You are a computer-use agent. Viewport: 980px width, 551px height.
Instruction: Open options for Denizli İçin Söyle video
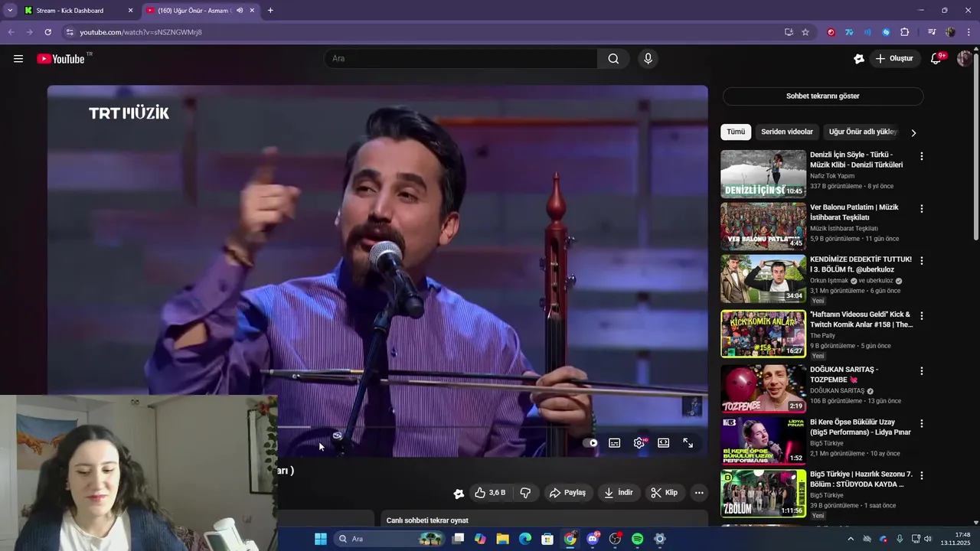[922, 156]
